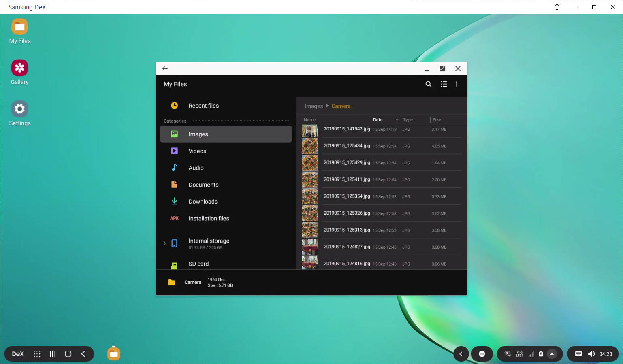
Task: Select the Audio category
Action: pyautogui.click(x=226, y=168)
